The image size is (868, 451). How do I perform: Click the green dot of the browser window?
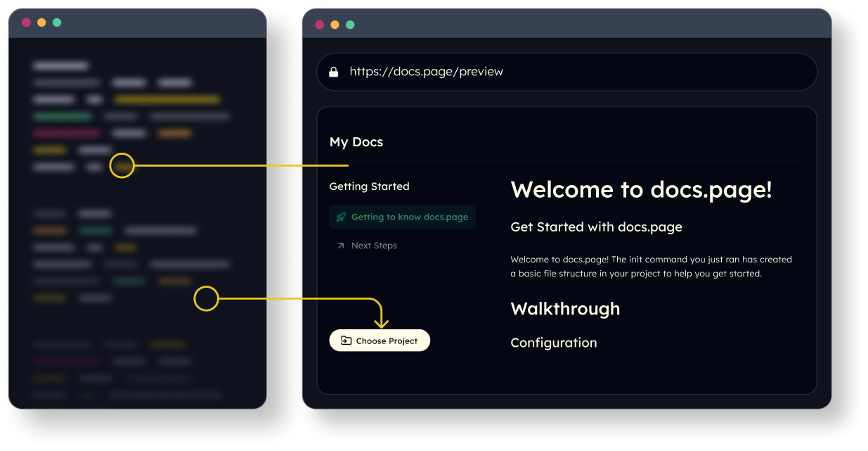point(350,25)
